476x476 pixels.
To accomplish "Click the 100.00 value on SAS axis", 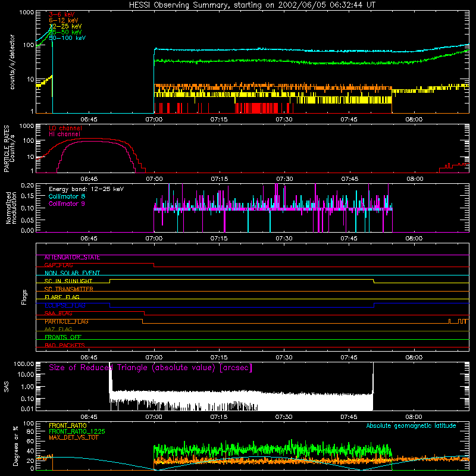I will (x=24, y=364).
